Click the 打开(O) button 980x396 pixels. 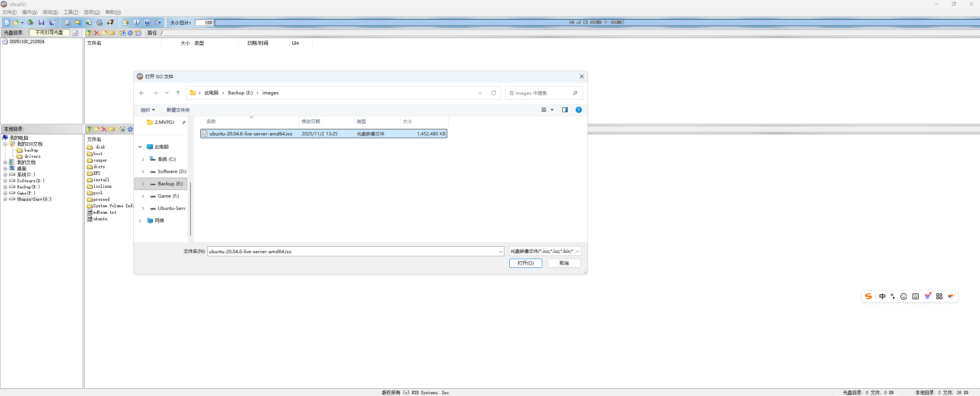[525, 263]
